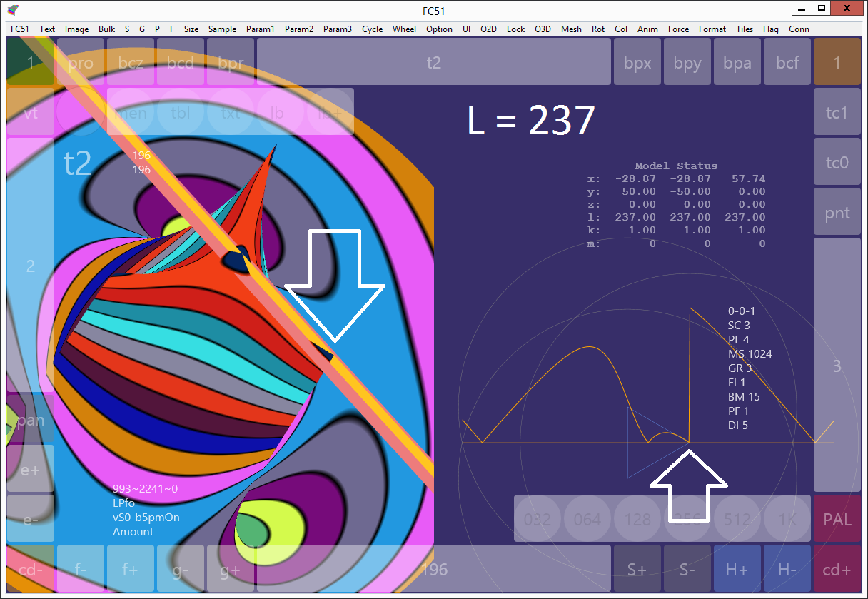
Task: Open the Force menu
Action: click(x=679, y=29)
